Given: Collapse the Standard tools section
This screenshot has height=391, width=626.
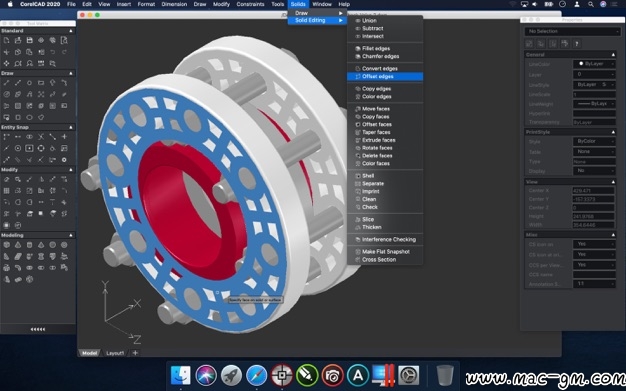Looking at the screenshot, I should [71, 31].
